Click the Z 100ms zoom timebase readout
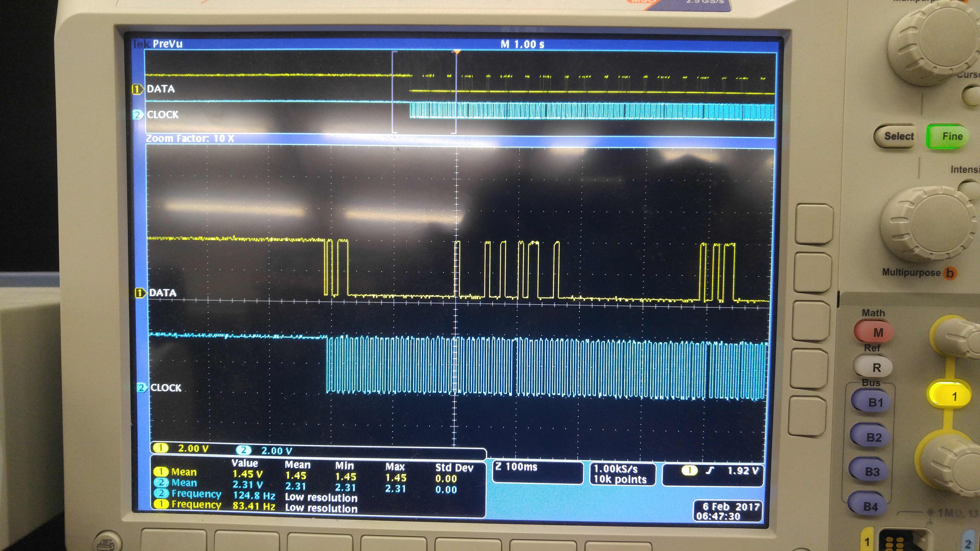Screen dimensions: 980x551 point(538,473)
